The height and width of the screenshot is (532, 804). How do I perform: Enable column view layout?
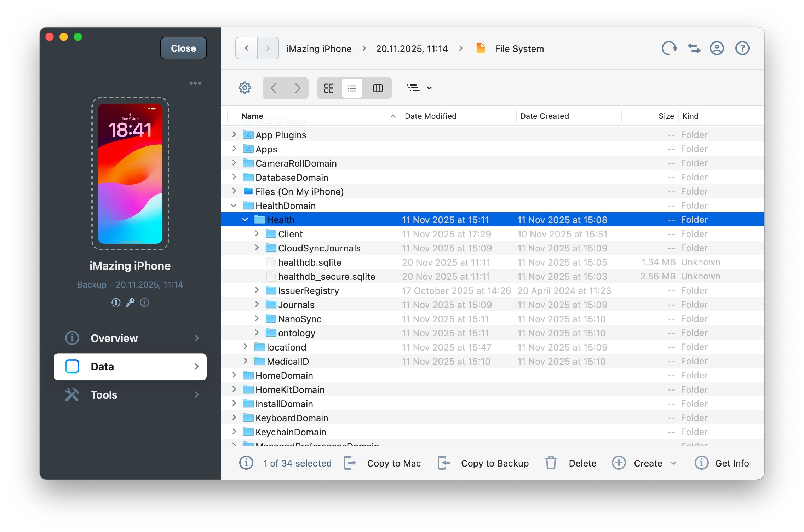[x=377, y=88]
